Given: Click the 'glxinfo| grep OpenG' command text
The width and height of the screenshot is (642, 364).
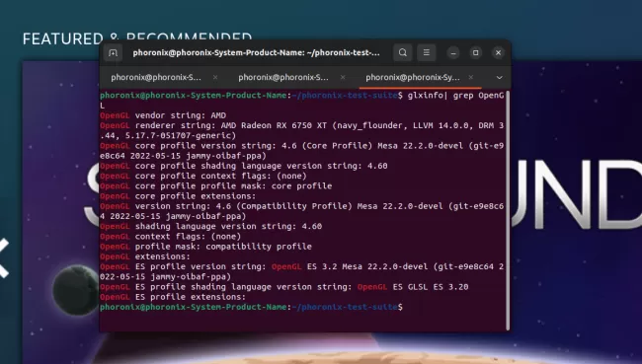Looking at the screenshot, I should click(455, 96).
